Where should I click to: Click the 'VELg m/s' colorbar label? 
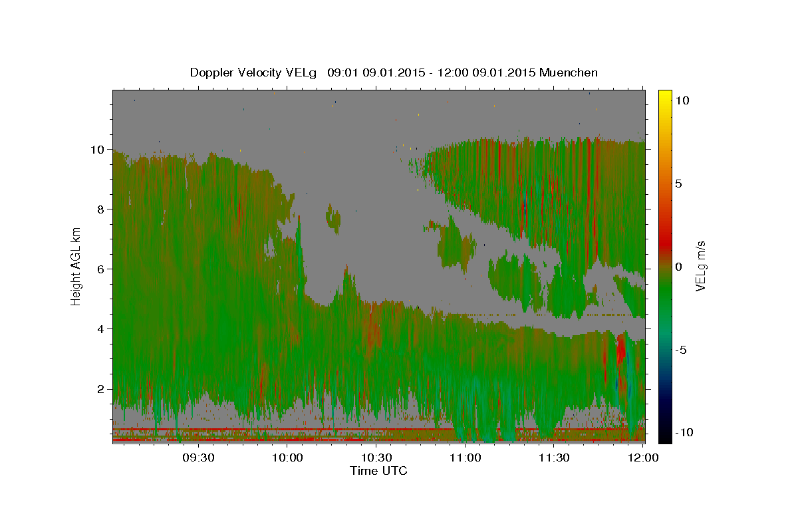click(x=701, y=266)
